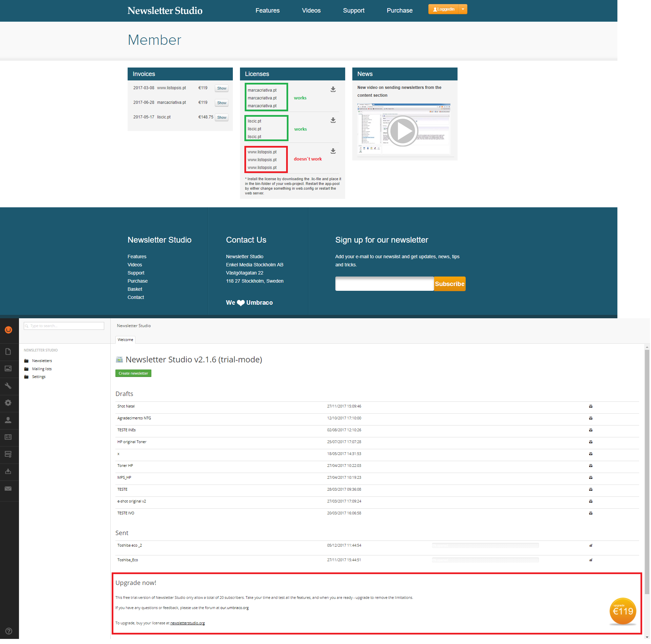Click the orange €119 upgrade badge
This screenshot has width=651, height=644.
(623, 611)
